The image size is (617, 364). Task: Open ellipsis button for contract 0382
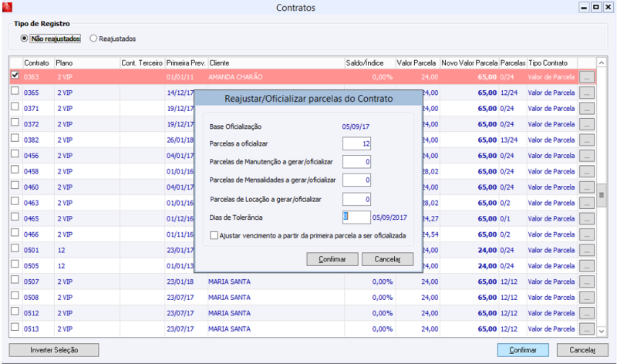click(x=587, y=140)
